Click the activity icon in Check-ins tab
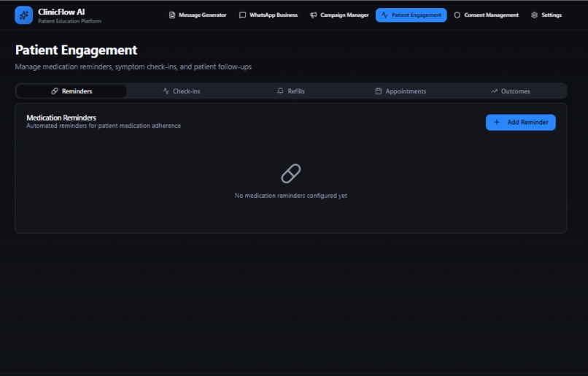Viewport: 588px width, 376px height. click(166, 91)
